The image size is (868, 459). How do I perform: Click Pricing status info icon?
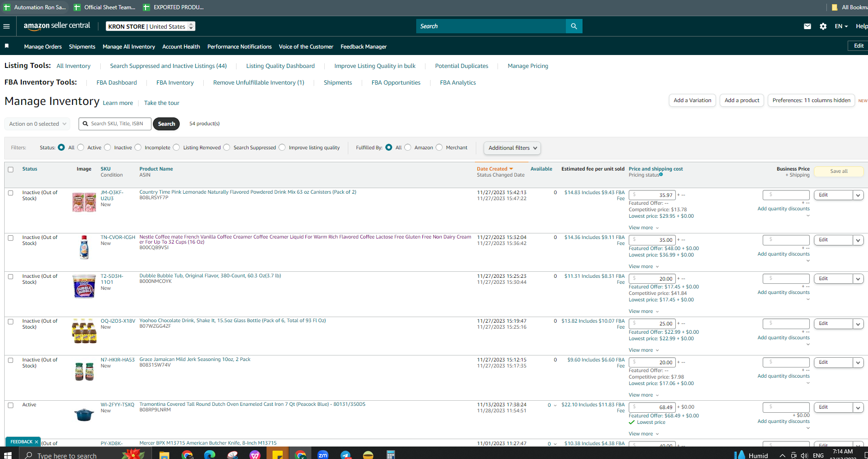(x=661, y=174)
